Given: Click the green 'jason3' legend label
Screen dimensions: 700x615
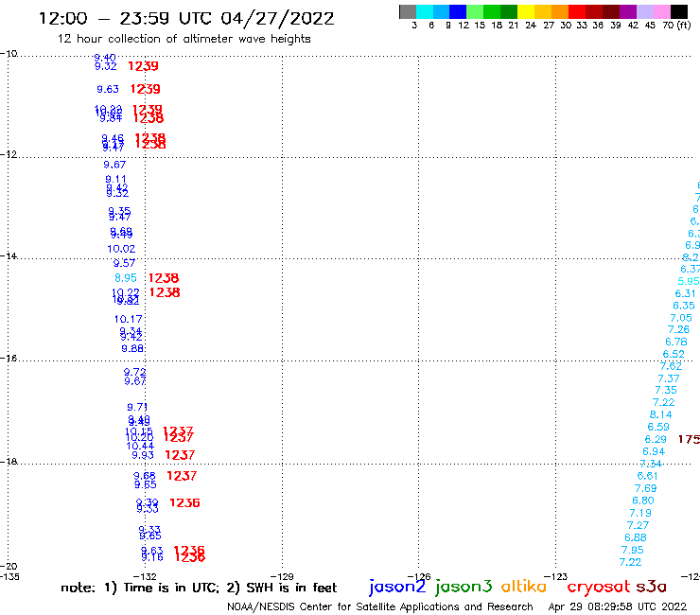Looking at the screenshot, I should pos(464,587).
